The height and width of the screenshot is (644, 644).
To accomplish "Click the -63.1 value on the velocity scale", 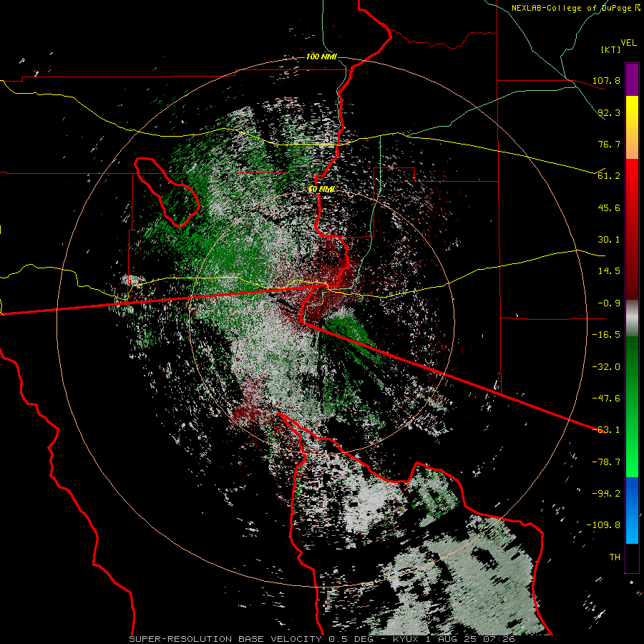I will point(606,430).
